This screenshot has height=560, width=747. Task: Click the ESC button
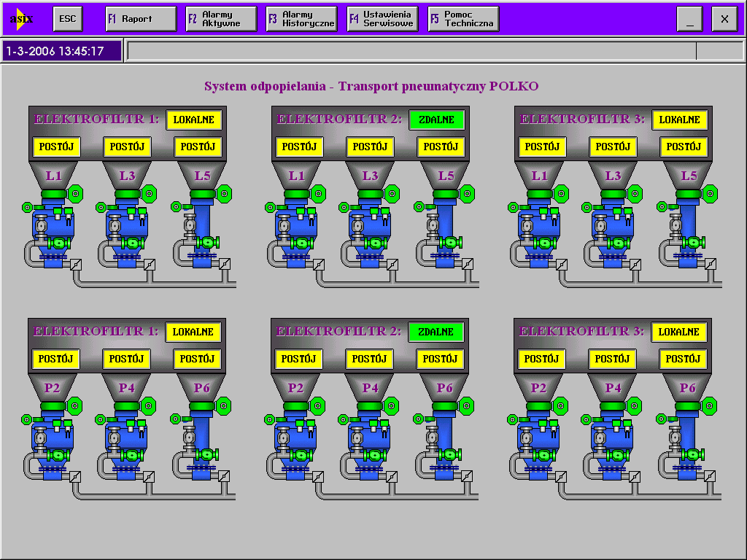pyautogui.click(x=68, y=19)
